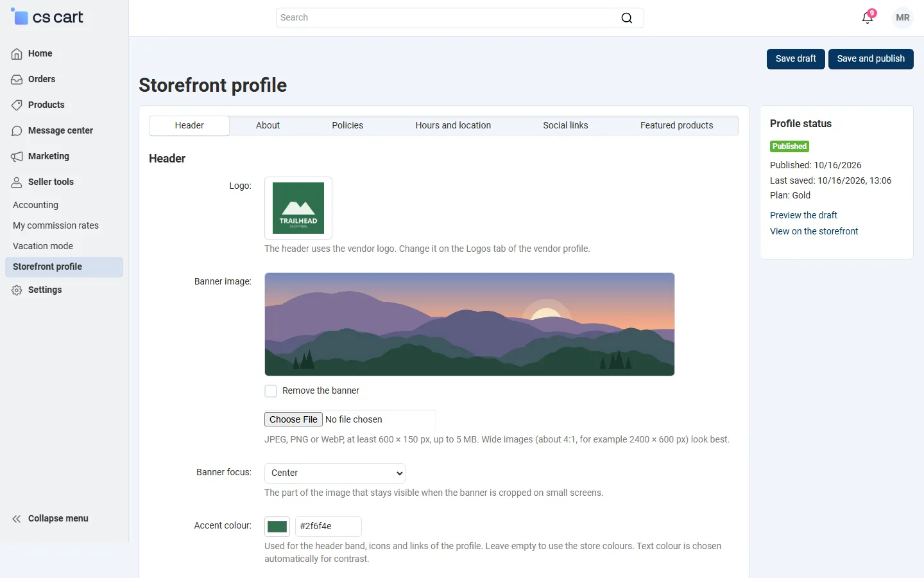The image size is (924, 578).
Task: Click the "No file chosen" text
Action: click(x=354, y=420)
